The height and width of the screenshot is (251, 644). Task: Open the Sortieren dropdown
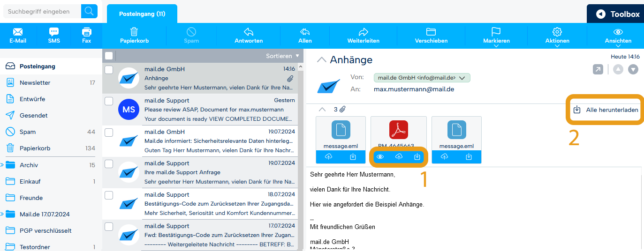282,56
